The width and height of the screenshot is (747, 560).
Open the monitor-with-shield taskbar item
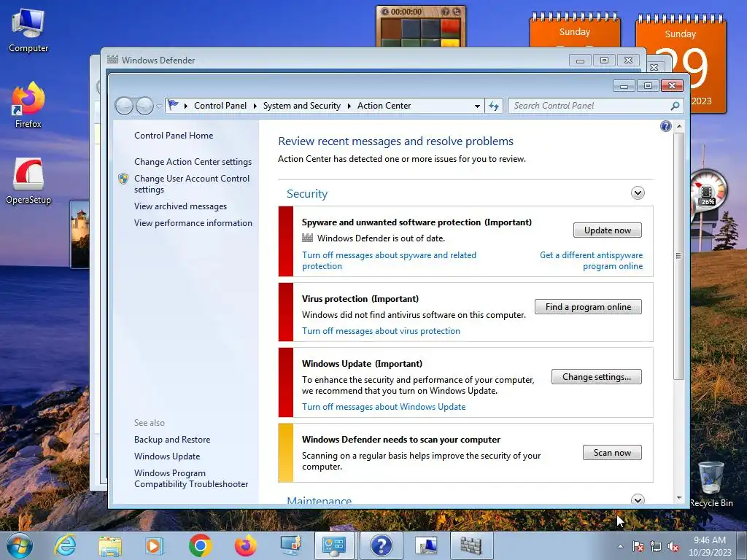point(290,545)
